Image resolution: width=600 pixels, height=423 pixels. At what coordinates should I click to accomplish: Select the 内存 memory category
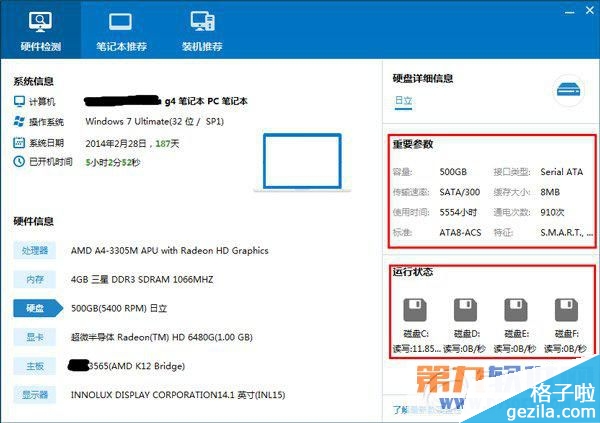(x=34, y=279)
